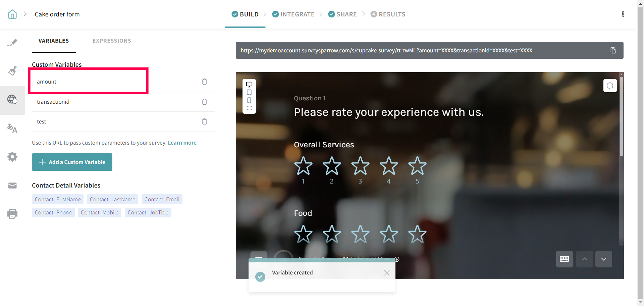
Task: Preview survey in fullscreen mode
Action: (249, 108)
